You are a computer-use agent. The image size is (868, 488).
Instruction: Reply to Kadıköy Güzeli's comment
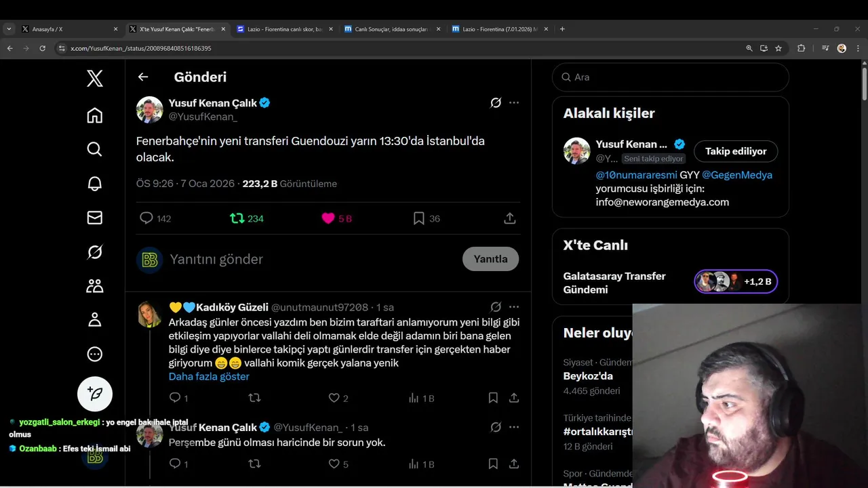tap(175, 398)
